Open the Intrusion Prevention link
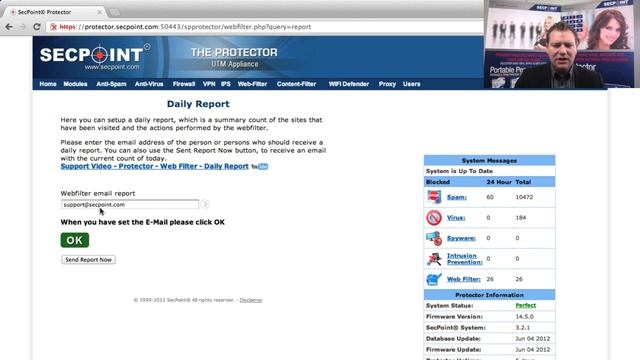 pos(464,259)
